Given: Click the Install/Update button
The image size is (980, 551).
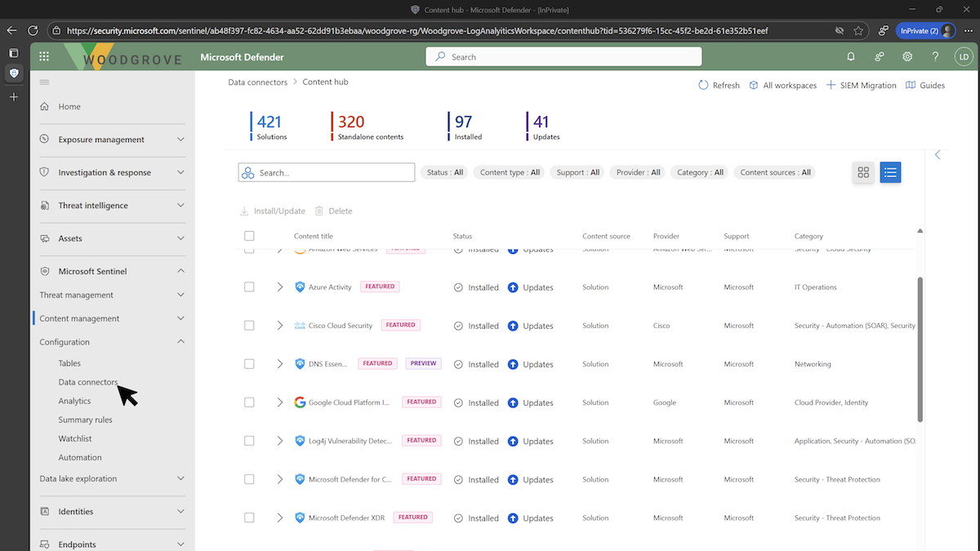Looking at the screenshot, I should [x=272, y=211].
